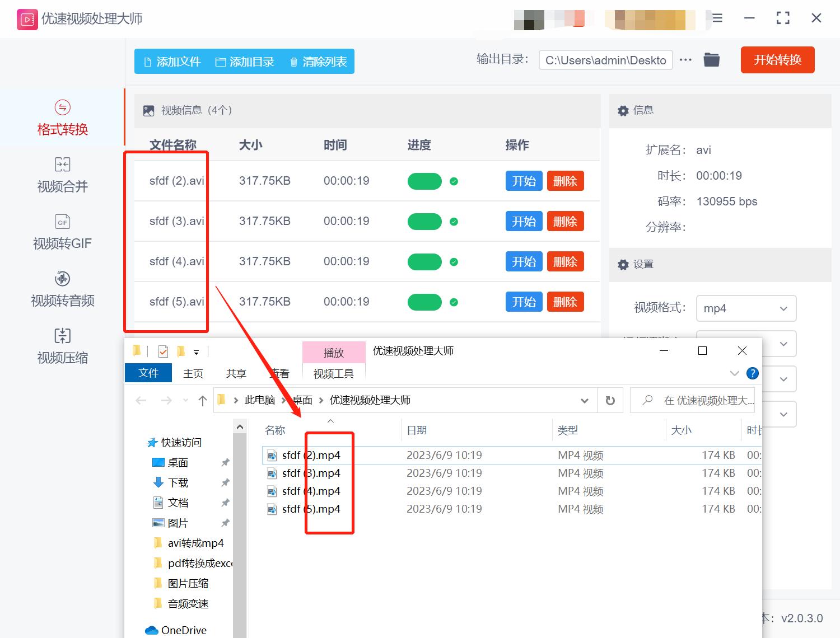Switch to the 播放 tab in Explorer
Image resolution: width=840 pixels, height=638 pixels.
click(334, 352)
